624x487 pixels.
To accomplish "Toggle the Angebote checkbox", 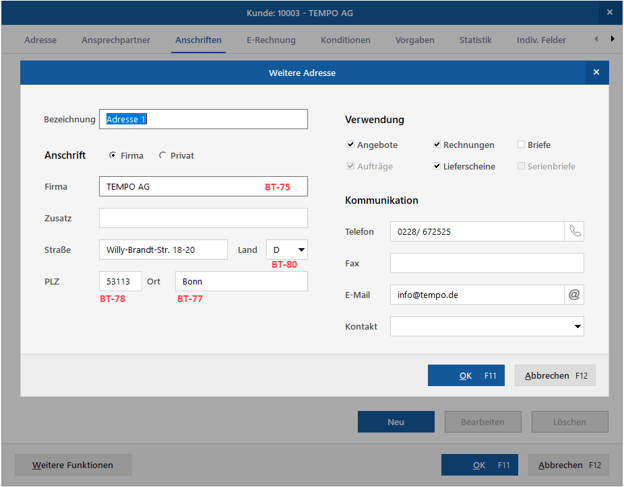I will click(x=350, y=145).
